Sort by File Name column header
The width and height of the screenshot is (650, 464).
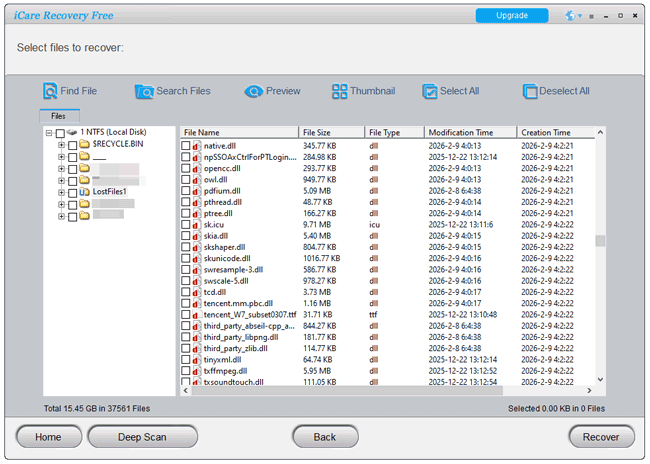pos(239,132)
